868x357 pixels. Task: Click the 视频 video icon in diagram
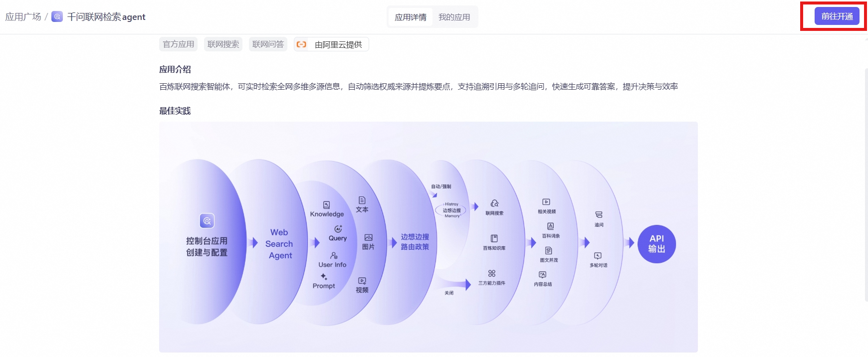click(x=362, y=281)
